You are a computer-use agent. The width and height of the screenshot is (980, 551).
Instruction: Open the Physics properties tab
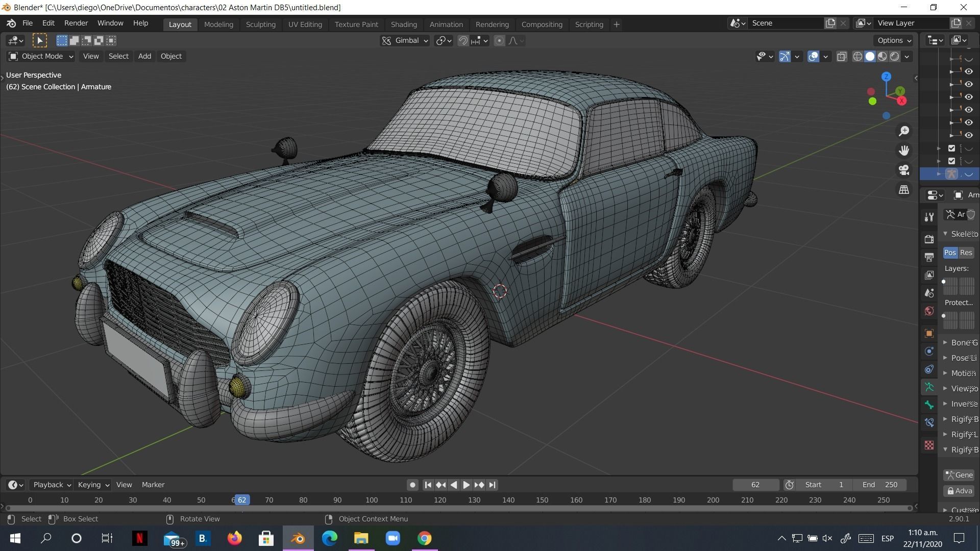[929, 351]
